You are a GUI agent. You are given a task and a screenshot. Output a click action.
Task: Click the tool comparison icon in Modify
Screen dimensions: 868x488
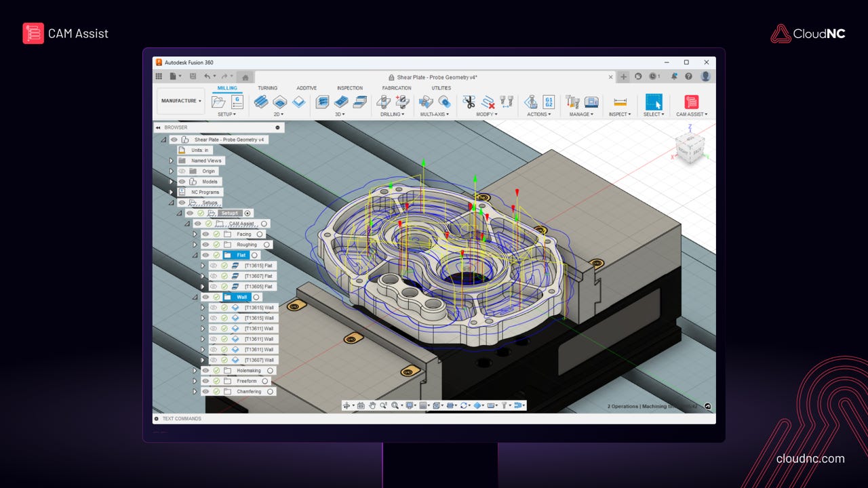pyautogui.click(x=507, y=102)
